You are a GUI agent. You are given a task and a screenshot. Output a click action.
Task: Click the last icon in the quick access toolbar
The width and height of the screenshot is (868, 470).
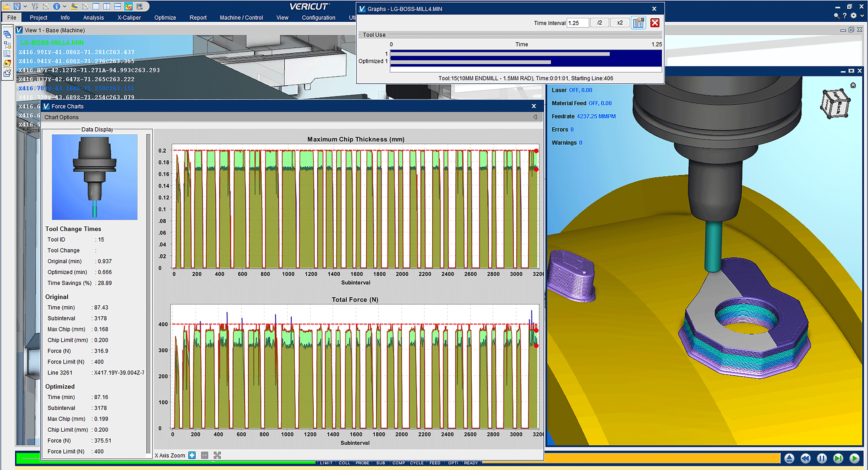click(139, 6)
